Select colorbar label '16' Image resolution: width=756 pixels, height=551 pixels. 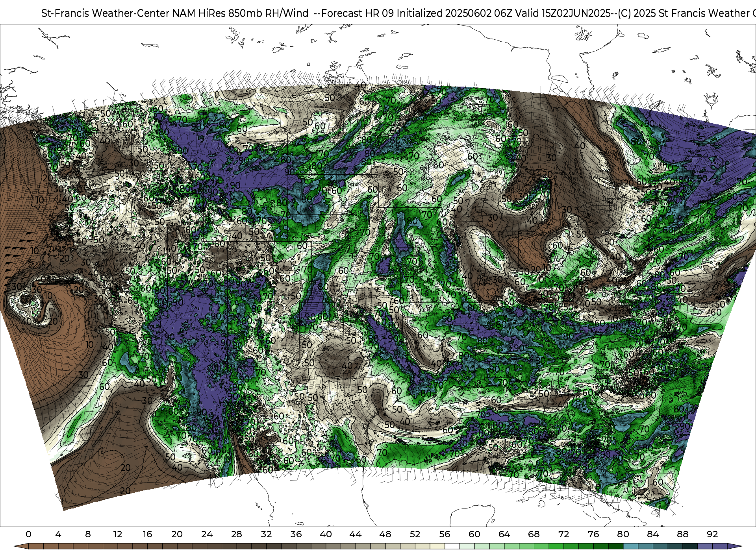point(147,534)
